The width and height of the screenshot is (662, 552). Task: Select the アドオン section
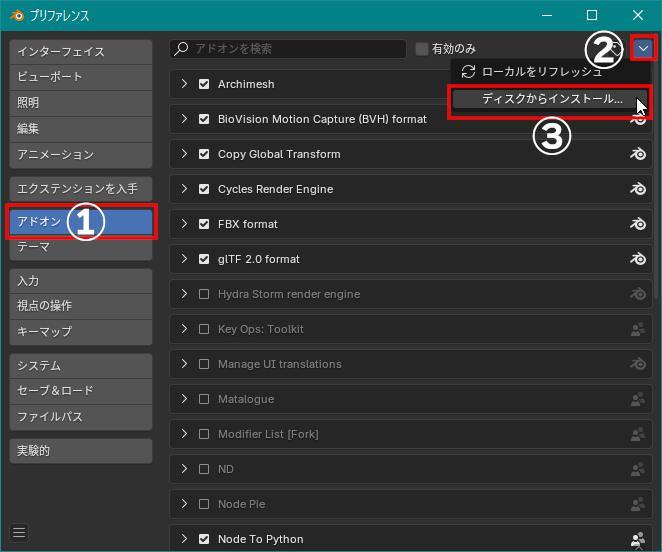click(81, 222)
